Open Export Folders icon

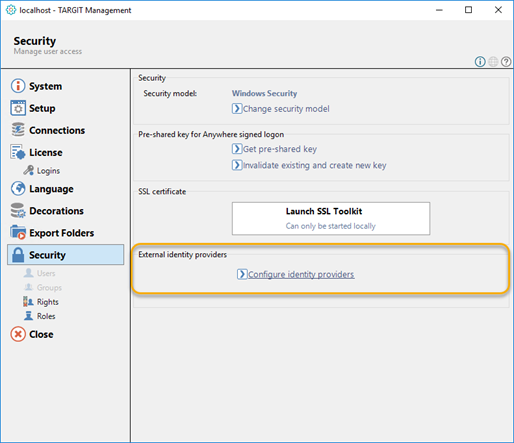(x=18, y=232)
